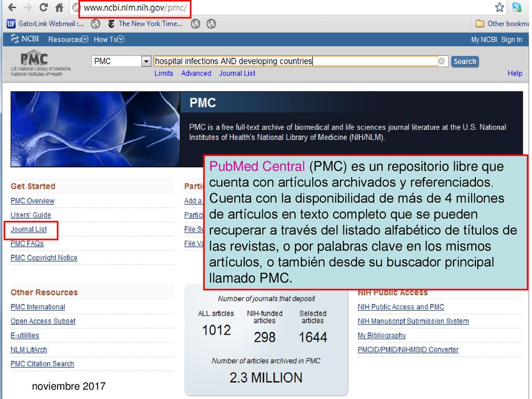Expand the Resources dropdown menu
The image size is (532, 399).
coord(68,39)
